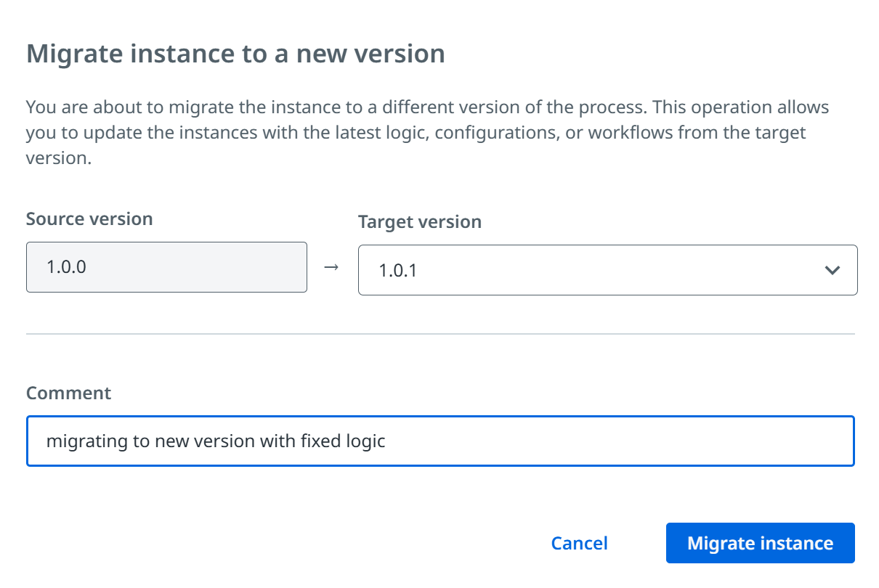Image resolution: width=879 pixels, height=588 pixels.
Task: Open the Target version dropdown
Action: coord(607,270)
